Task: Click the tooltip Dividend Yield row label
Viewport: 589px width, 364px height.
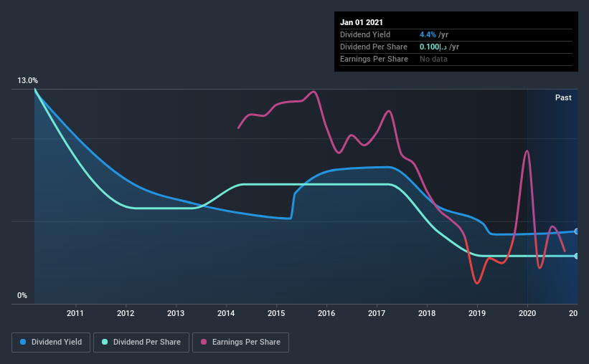Action: (365, 34)
